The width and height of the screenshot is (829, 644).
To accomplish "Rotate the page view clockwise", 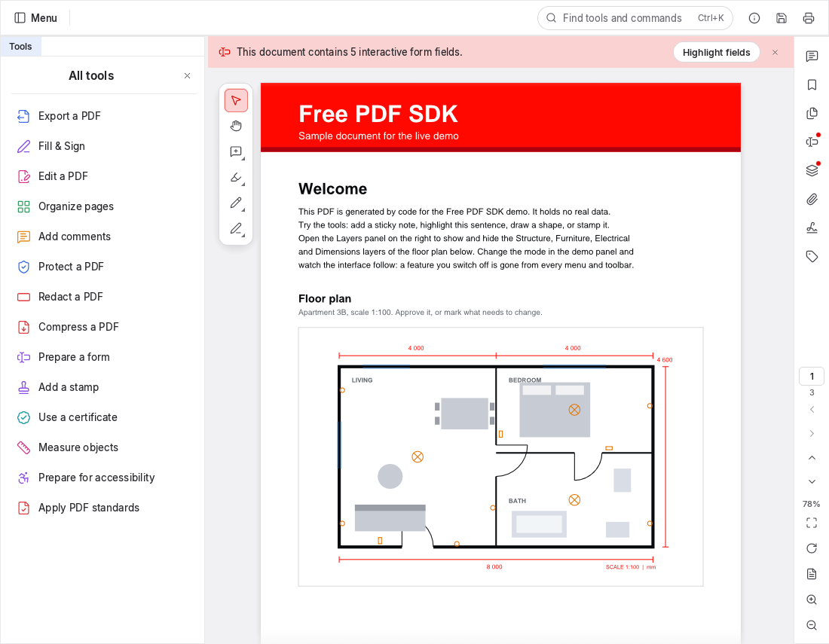I will tap(812, 548).
